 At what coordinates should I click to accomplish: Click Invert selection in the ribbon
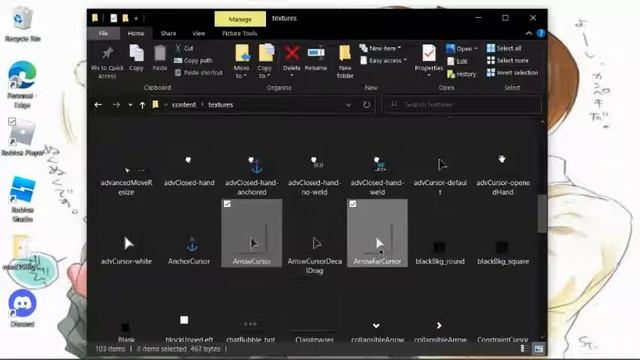click(x=512, y=73)
